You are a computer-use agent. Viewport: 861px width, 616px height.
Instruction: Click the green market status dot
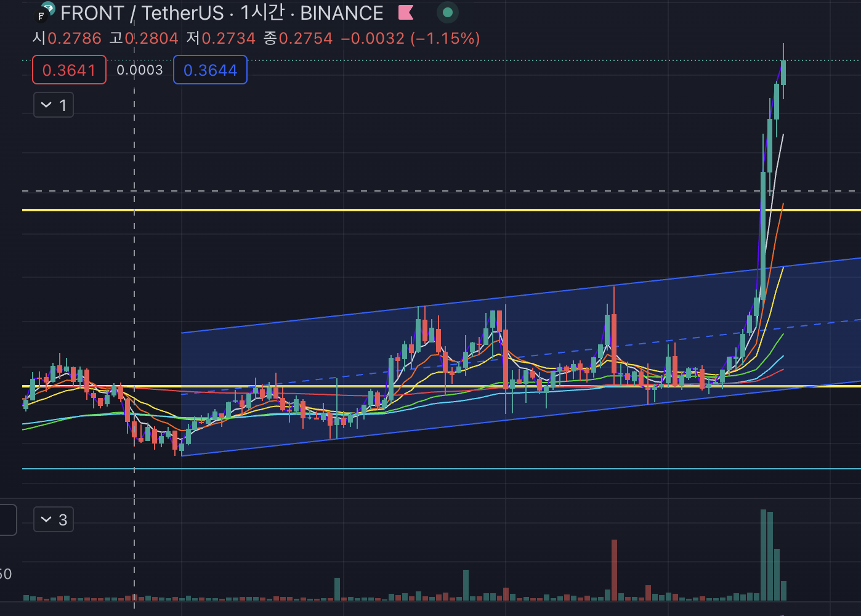pyautogui.click(x=448, y=12)
